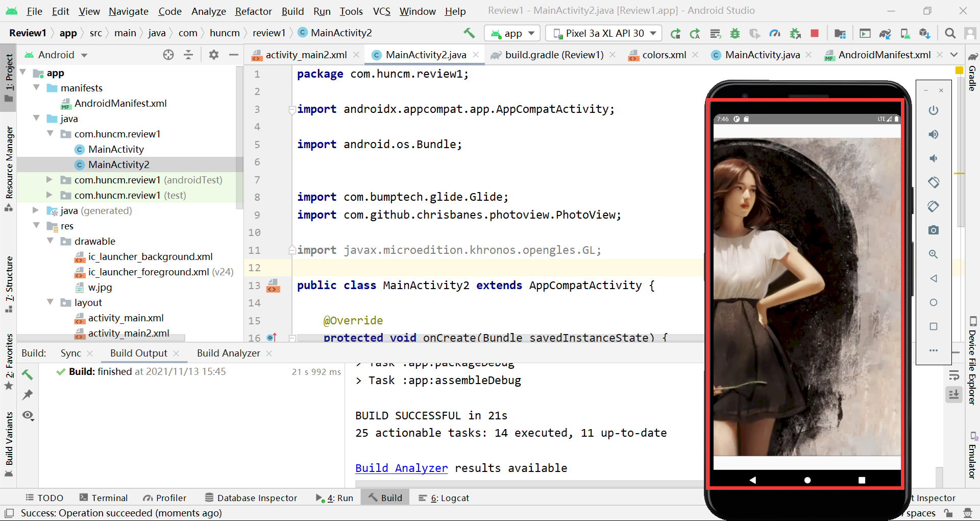This screenshot has width=980, height=521.
Task: Click the Make Project hammer icon
Action: [469, 33]
